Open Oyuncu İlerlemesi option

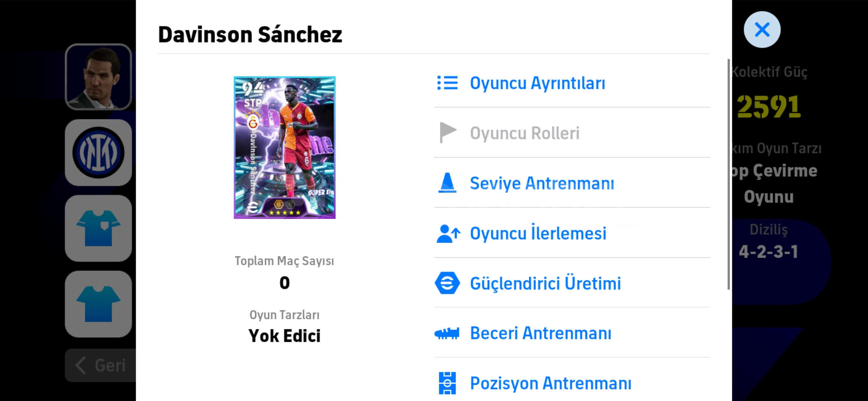coord(538,234)
